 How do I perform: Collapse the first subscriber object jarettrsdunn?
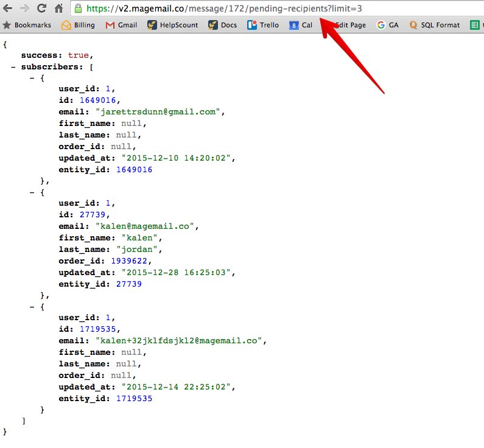point(33,78)
